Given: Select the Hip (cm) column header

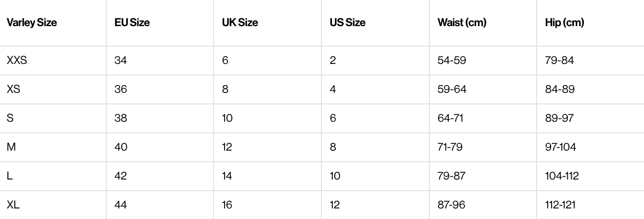Looking at the screenshot, I should click(564, 23).
